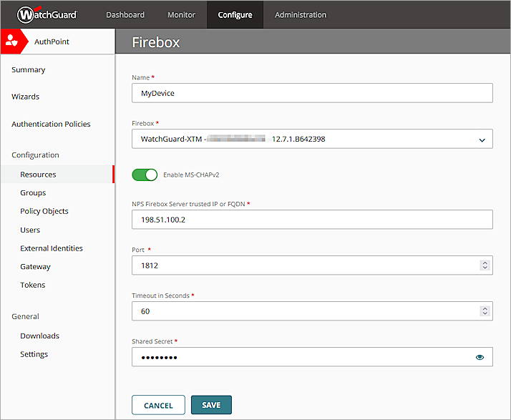Click the Name input field
The height and width of the screenshot is (420, 511).
pyautogui.click(x=312, y=93)
